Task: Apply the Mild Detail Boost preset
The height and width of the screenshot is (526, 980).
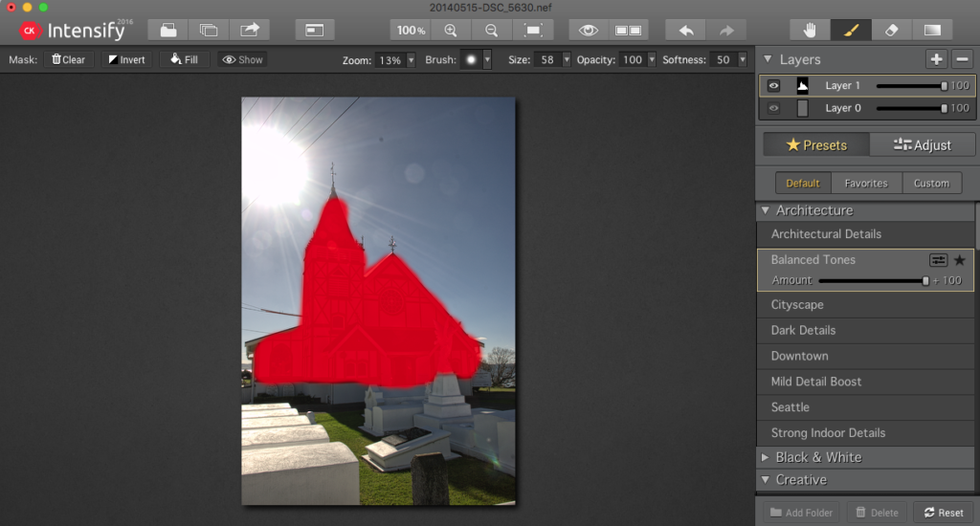Action: [865, 382]
